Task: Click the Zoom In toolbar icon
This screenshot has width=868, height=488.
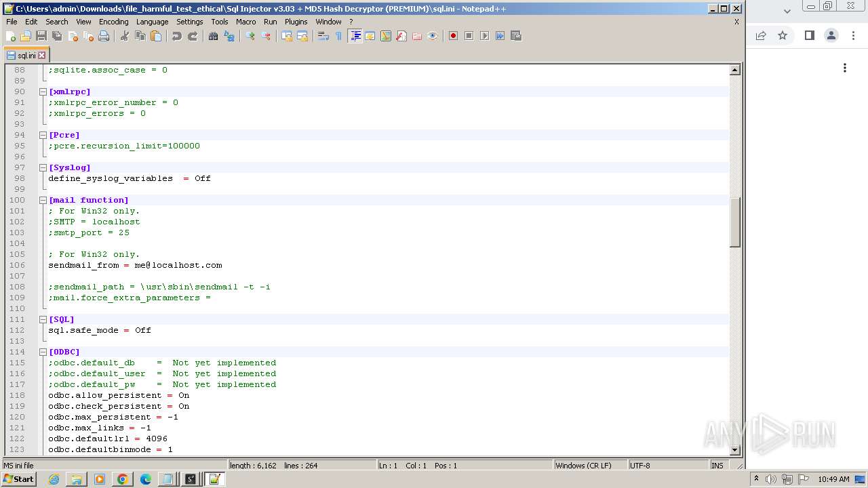Action: point(250,36)
